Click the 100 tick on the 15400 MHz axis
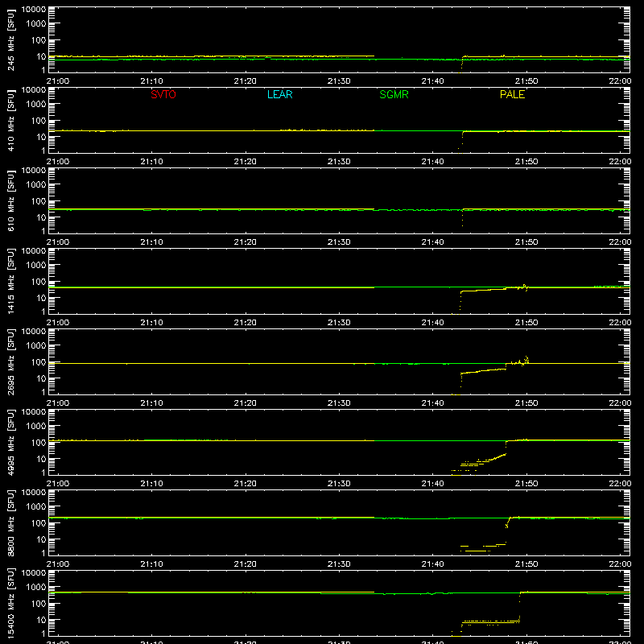The image size is (644, 644). tap(39, 603)
